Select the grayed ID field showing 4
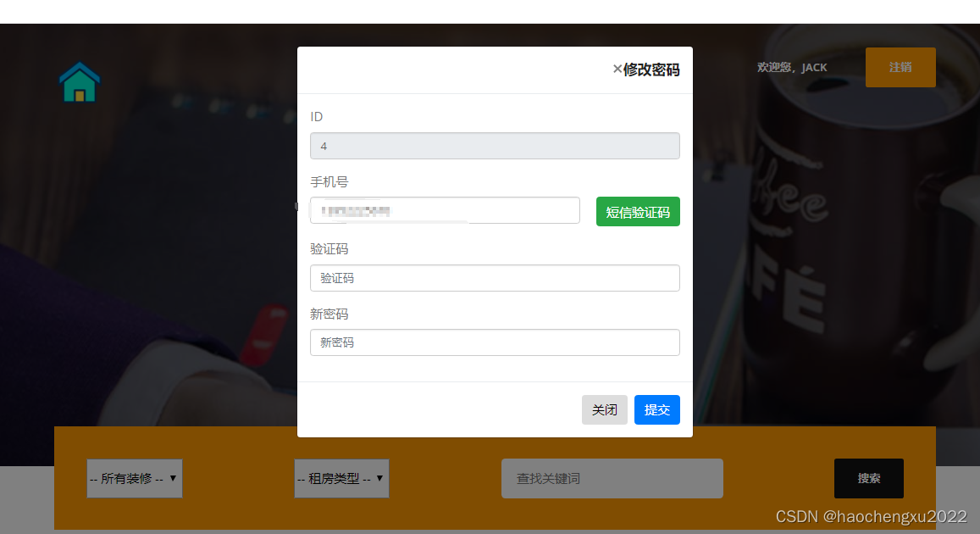980x534 pixels. 495,146
